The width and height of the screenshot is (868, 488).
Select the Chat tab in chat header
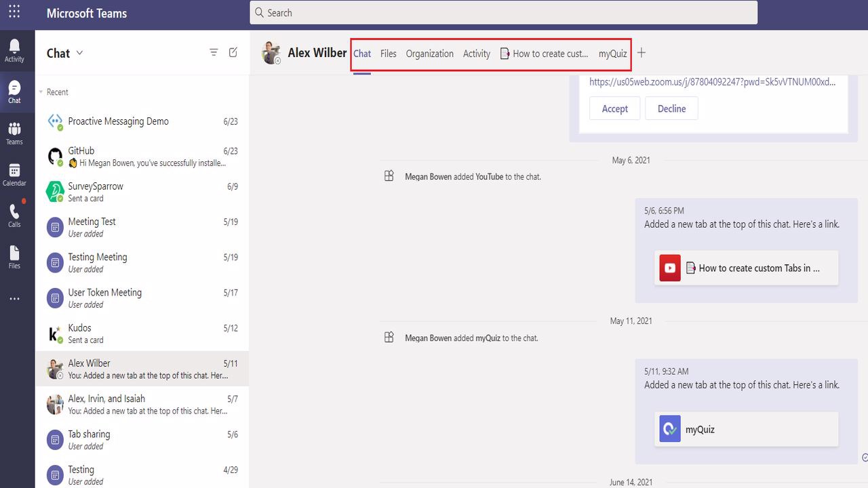coord(362,54)
